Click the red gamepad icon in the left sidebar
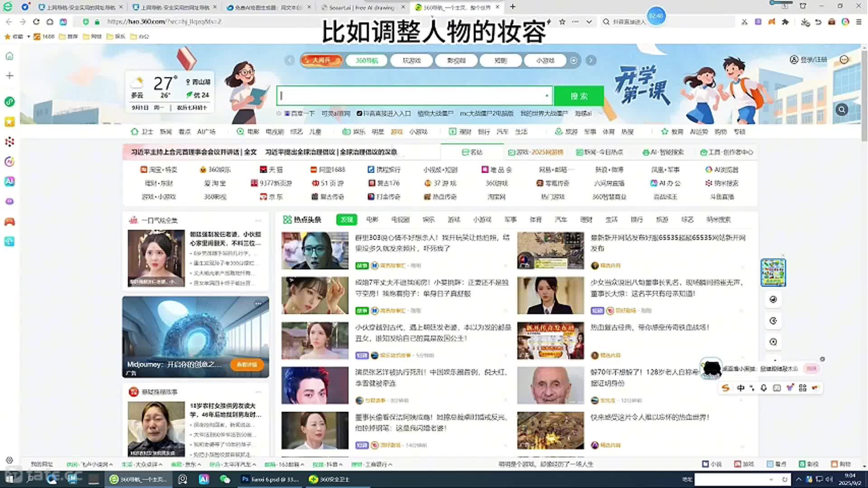868x488 pixels. (x=9, y=221)
